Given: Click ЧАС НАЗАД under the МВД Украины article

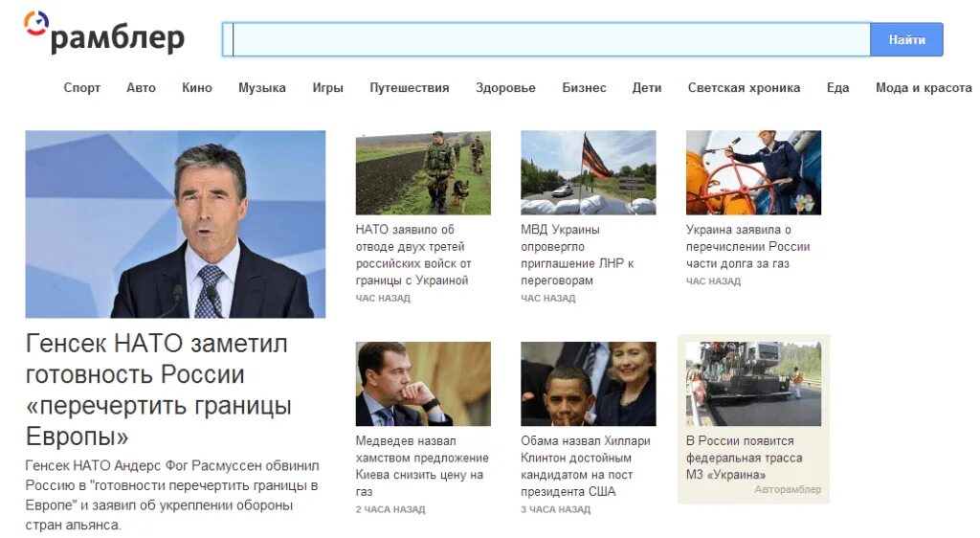Looking at the screenshot, I should coord(548,298).
